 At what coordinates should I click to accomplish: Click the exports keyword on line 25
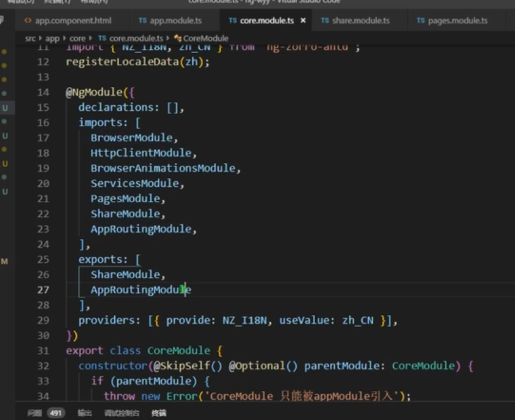tap(100, 260)
